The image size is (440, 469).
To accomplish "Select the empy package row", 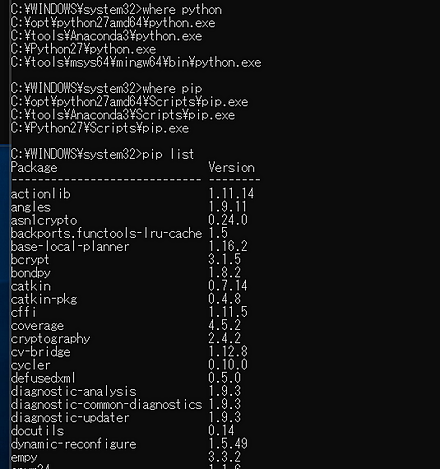I will click(x=126, y=457).
